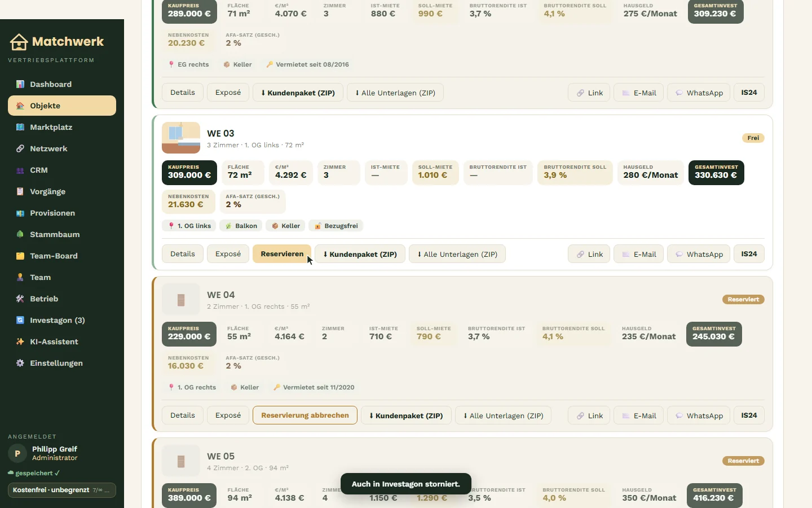Open Provisionen via its money icon

point(20,213)
